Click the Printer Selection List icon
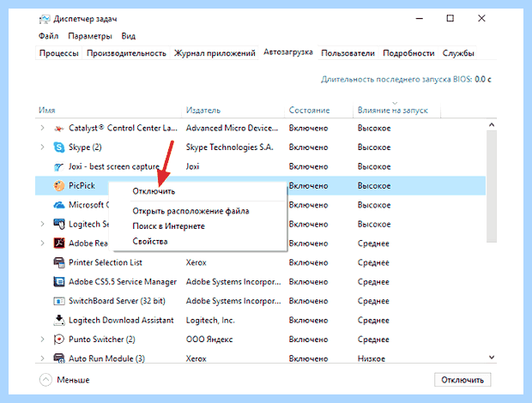 click(59, 262)
